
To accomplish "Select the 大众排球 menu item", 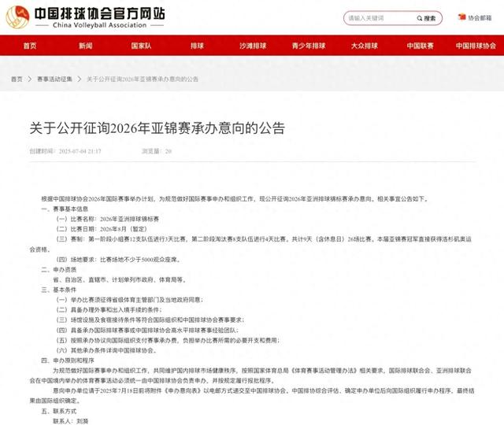I will 363,46.
